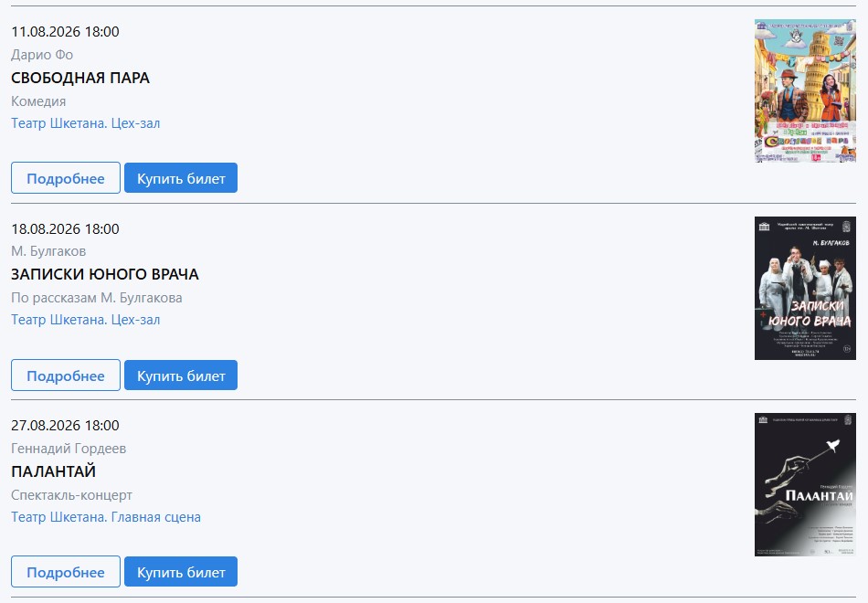The width and height of the screenshot is (868, 603).
Task: Open the Свободная пара poster thumbnail
Action: coord(805,90)
